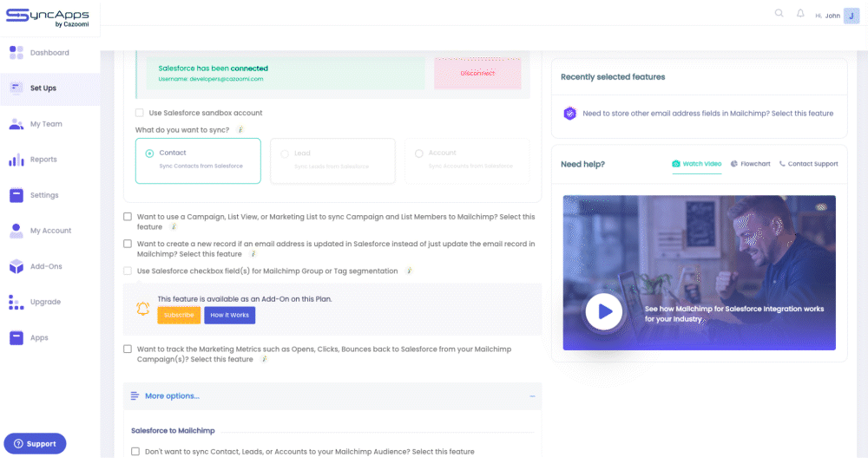The image size is (868, 470).
Task: Click the My Account person icon
Action: pos(16,231)
